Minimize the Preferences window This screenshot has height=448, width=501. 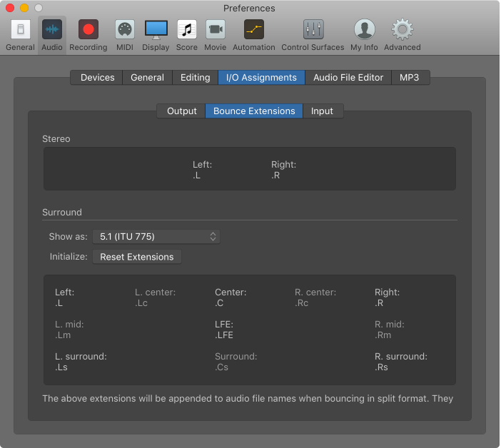24,8
